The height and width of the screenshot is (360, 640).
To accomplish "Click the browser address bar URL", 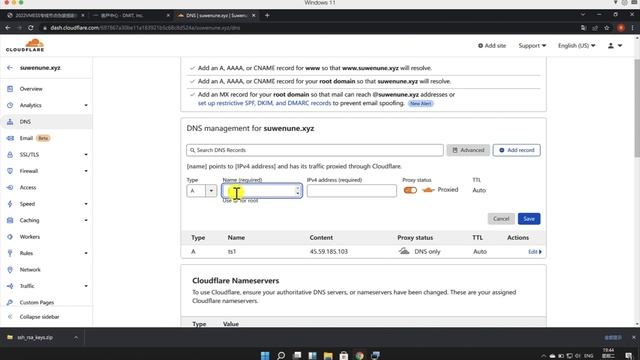I will (x=145, y=28).
